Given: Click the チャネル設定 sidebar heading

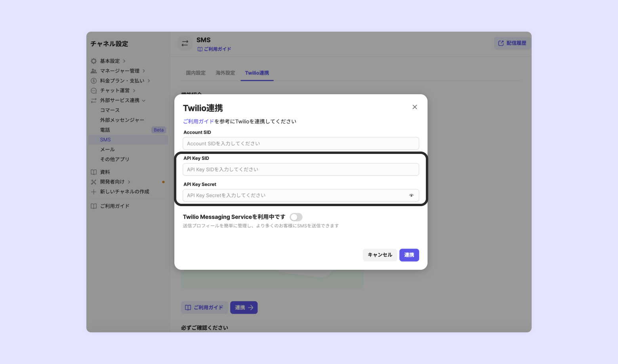Looking at the screenshot, I should pos(109,44).
